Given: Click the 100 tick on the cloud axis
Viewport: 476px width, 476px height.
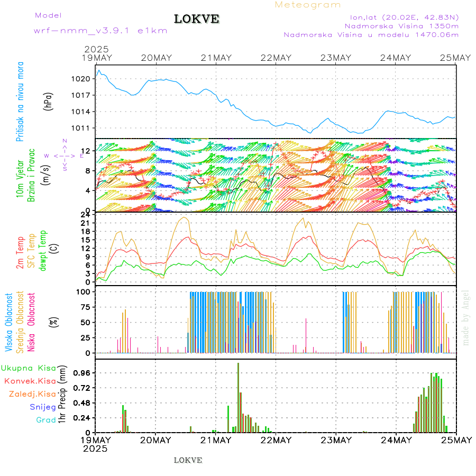Looking at the screenshot, I should tap(83, 292).
